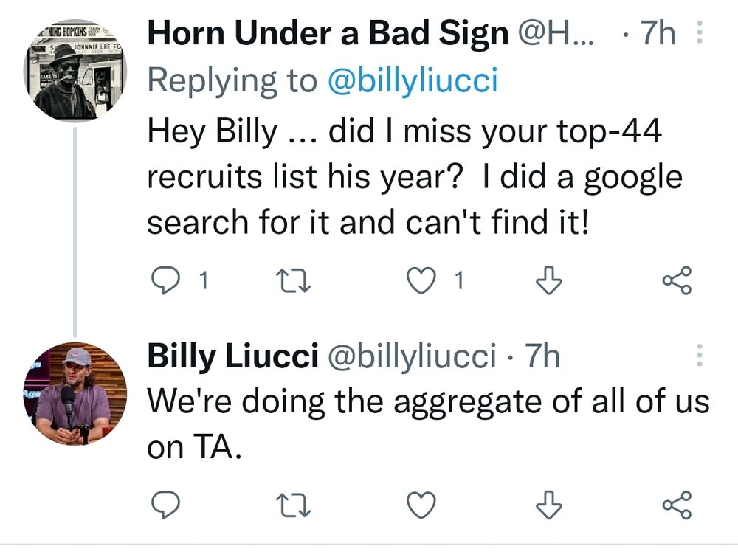Share Billy Liucci's reply tweet
738x560 pixels.
click(677, 505)
